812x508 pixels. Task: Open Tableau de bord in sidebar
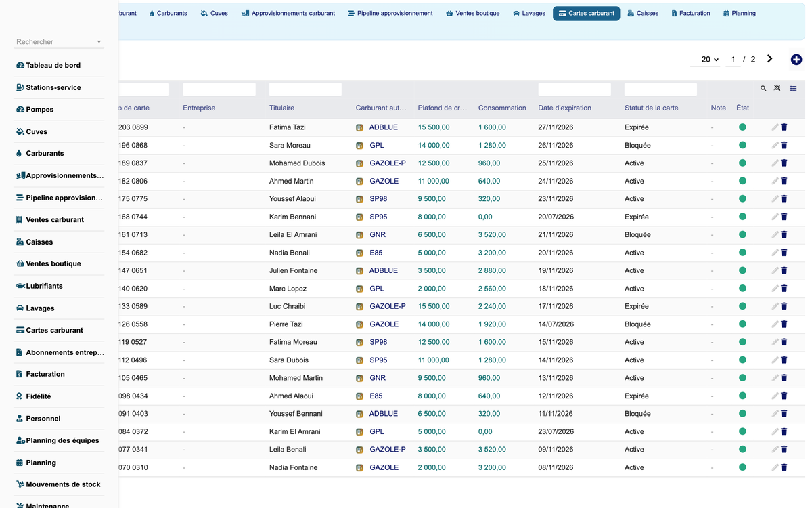pyautogui.click(x=53, y=65)
